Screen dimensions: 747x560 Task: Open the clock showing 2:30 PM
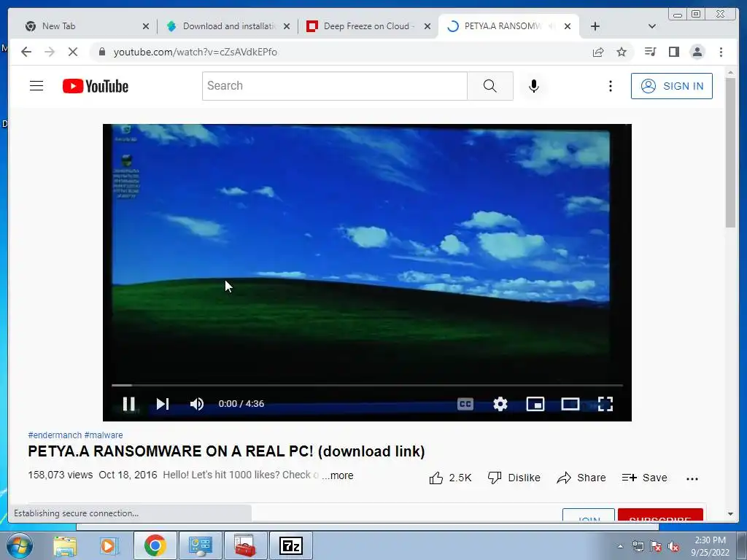[x=710, y=545]
